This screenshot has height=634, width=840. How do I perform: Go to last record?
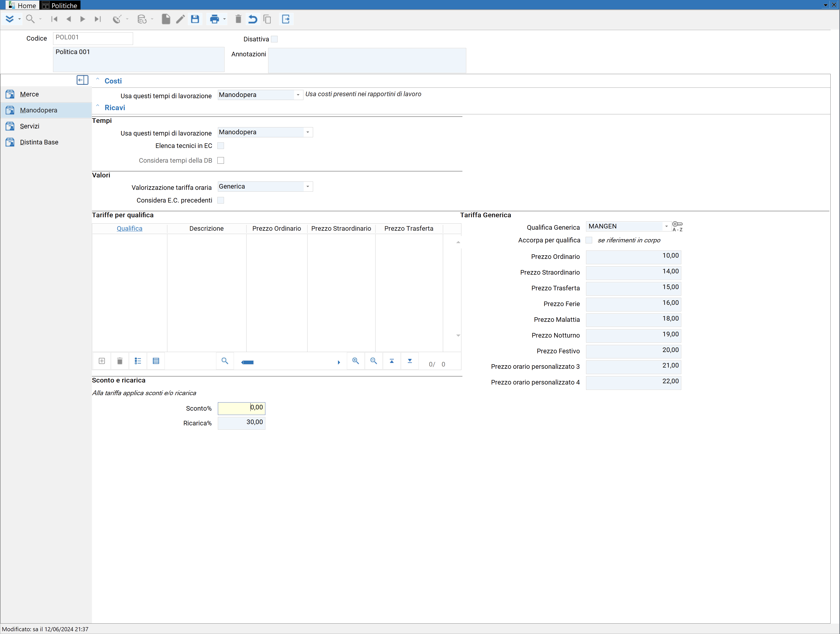tap(98, 19)
